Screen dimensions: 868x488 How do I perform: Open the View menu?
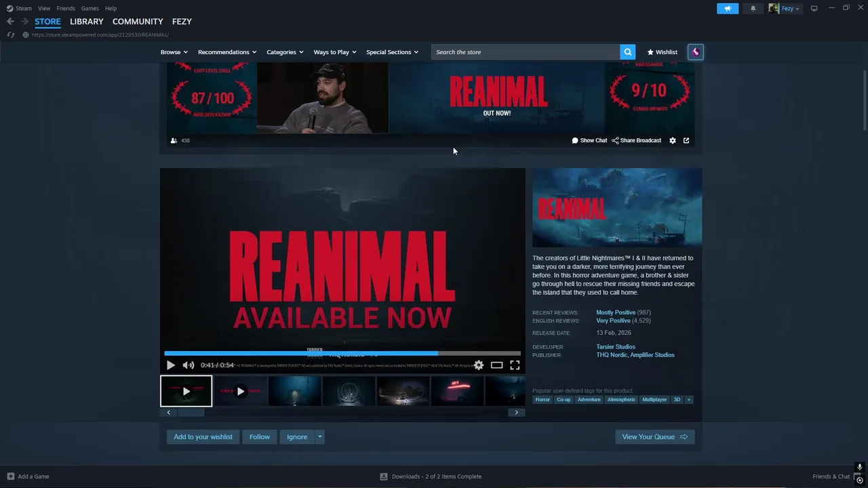pos(44,8)
